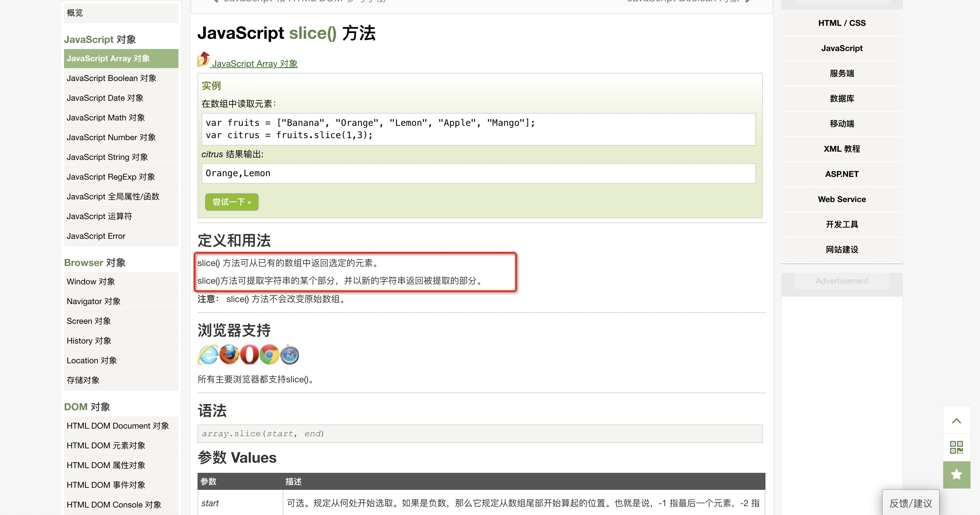Open the QR code icon

pos(956,447)
